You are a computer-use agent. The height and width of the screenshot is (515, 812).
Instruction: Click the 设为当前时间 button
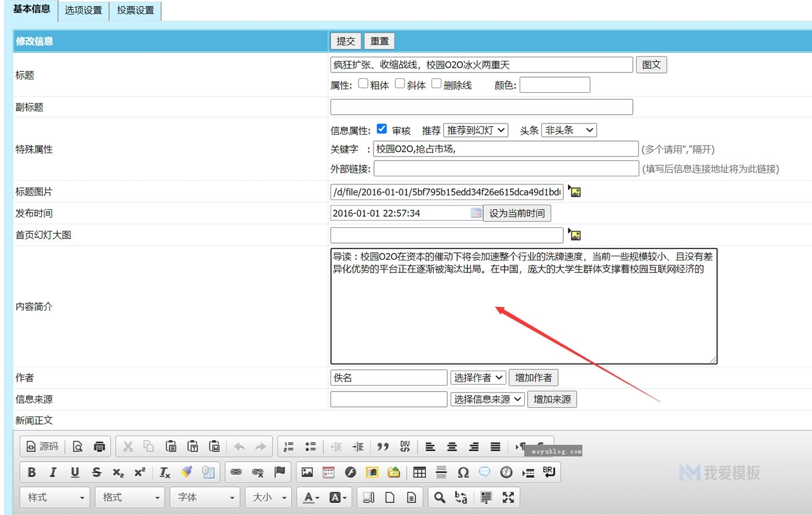coord(517,213)
